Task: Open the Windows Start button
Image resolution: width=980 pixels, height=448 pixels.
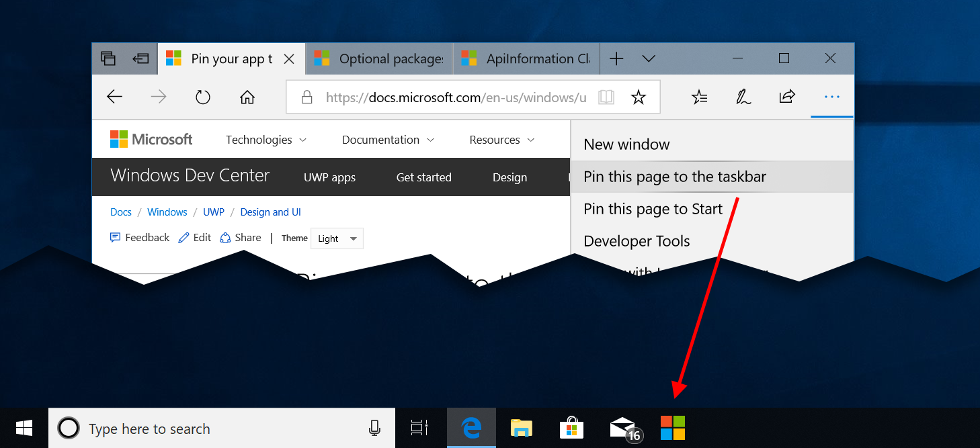Action: (24, 428)
